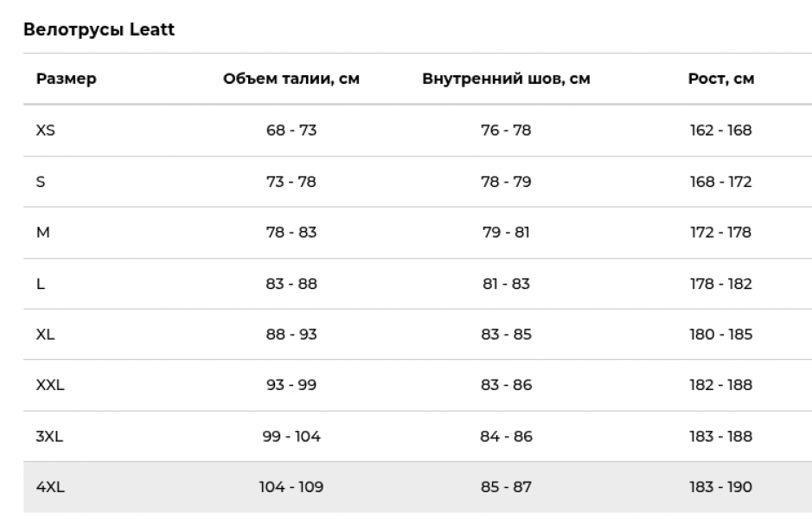
Task: Select waist value "93 - 99" for XXL
Action: [291, 385]
